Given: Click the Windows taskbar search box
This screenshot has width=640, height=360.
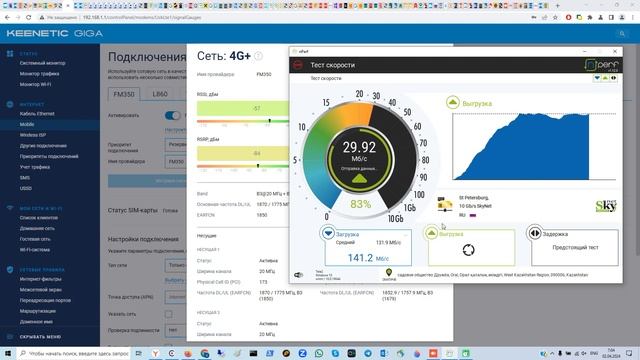Looking at the screenshot, I should [x=74, y=353].
